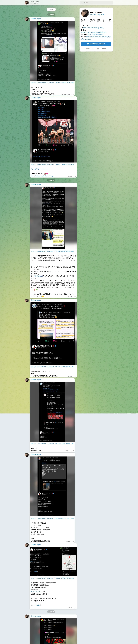Image resolution: width=138 pixels, height=644 pixels.
Task: Click the views eye icon next to 395
Action: [x=71, y=297]
